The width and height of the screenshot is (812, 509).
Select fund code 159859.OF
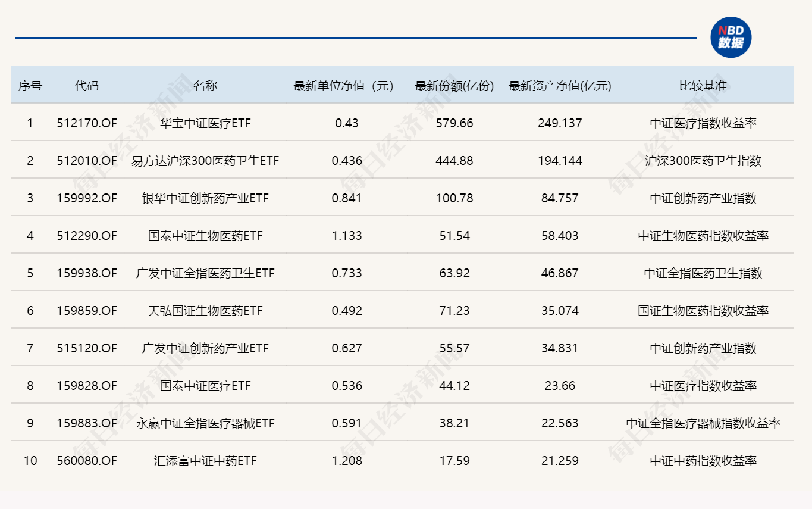(87, 311)
